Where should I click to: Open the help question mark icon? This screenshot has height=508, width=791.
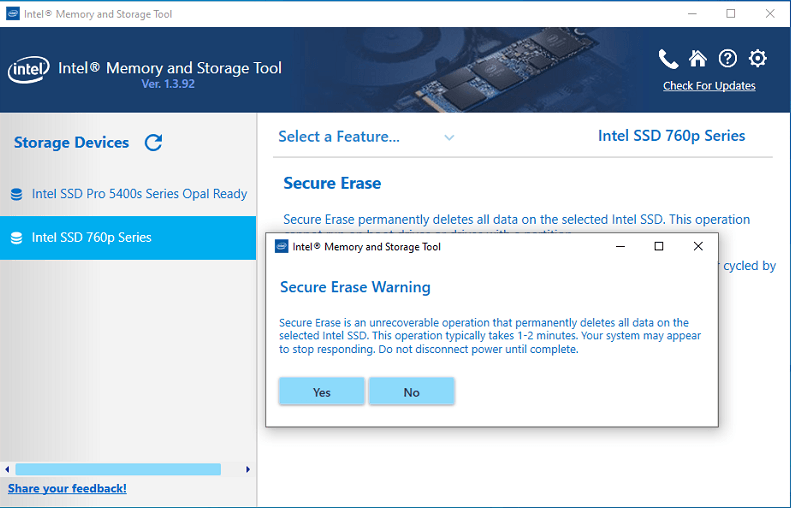click(728, 59)
